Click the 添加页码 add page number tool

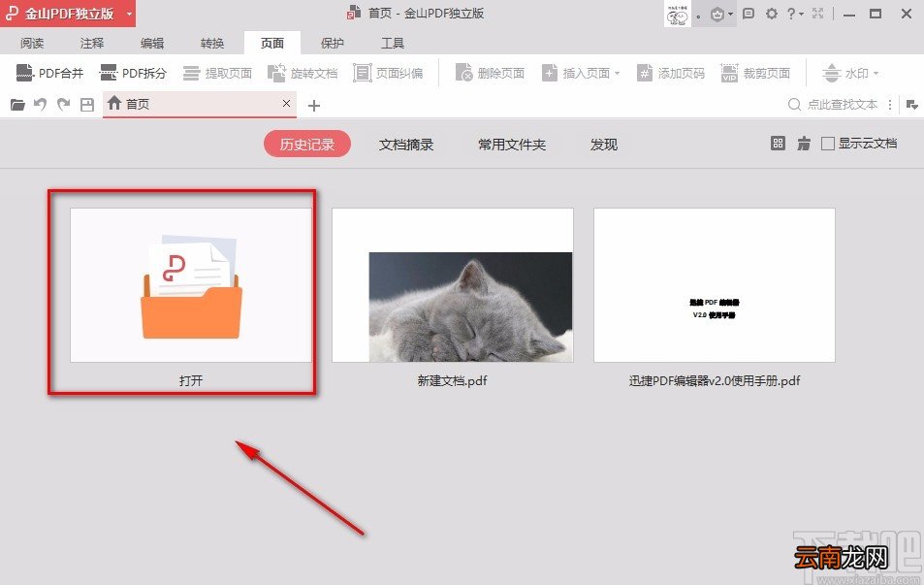[671, 73]
